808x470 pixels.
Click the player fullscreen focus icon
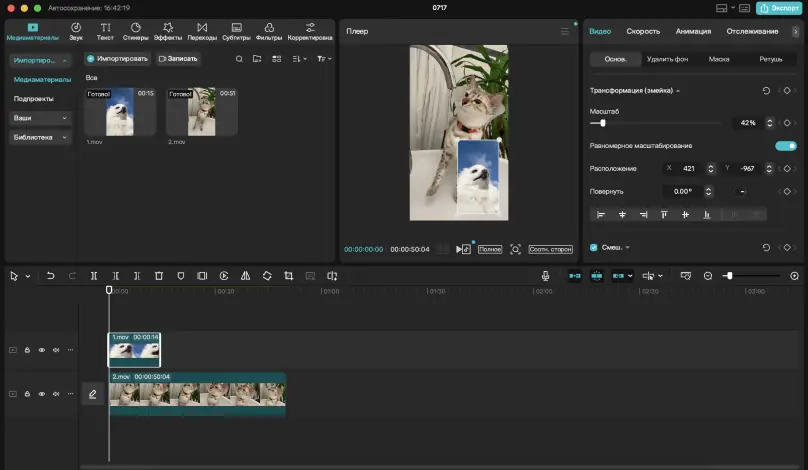click(515, 249)
